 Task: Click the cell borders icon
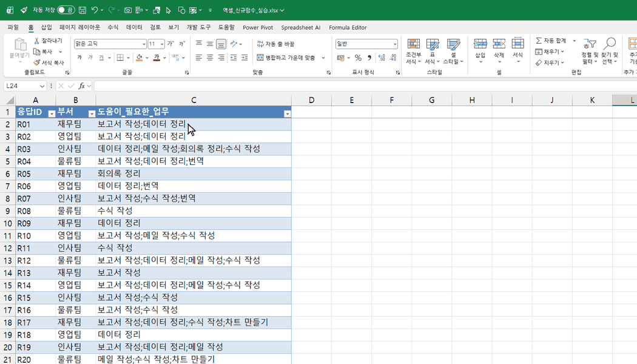click(120, 58)
